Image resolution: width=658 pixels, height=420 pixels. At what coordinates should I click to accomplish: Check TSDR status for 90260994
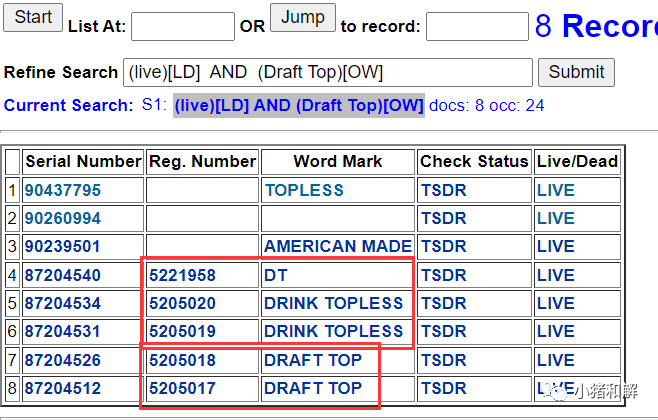(444, 219)
